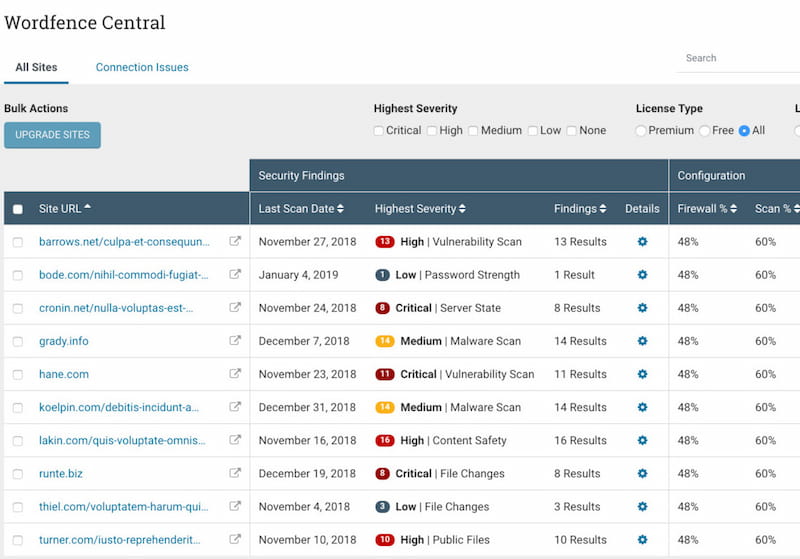Click '16 Results' findings cell
This screenshot has width=800, height=559.
(x=580, y=441)
